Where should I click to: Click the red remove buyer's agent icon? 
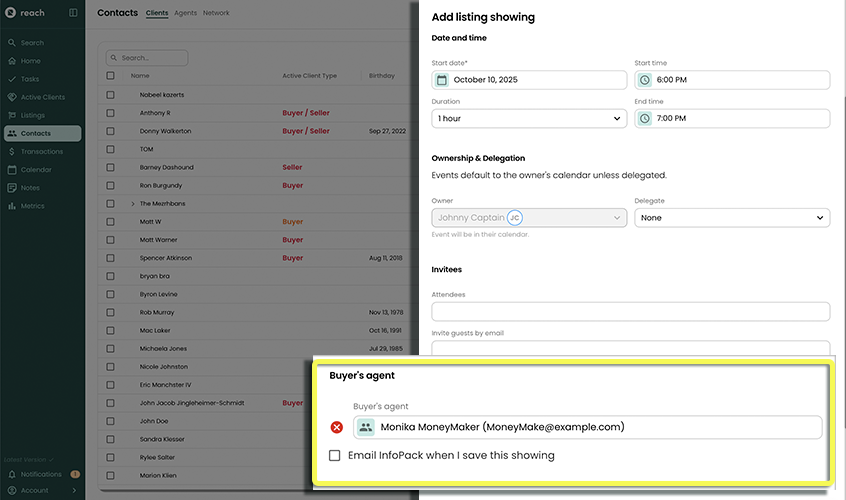[x=337, y=427]
